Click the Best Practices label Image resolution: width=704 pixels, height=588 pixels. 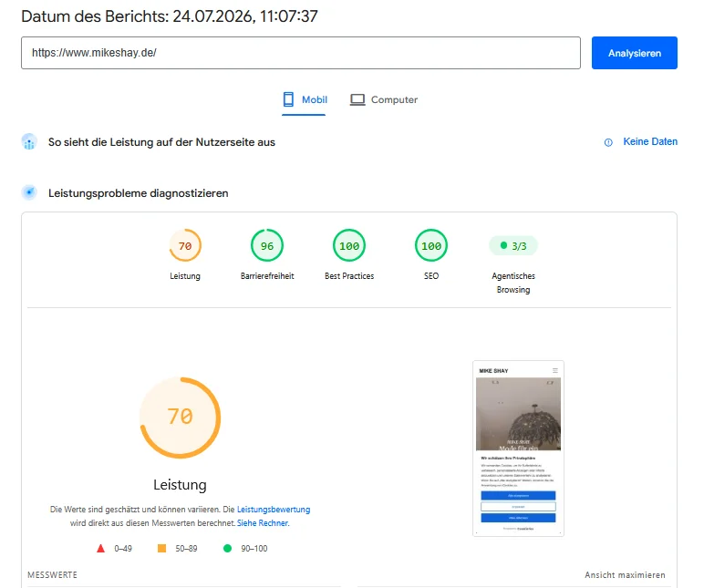click(x=349, y=276)
